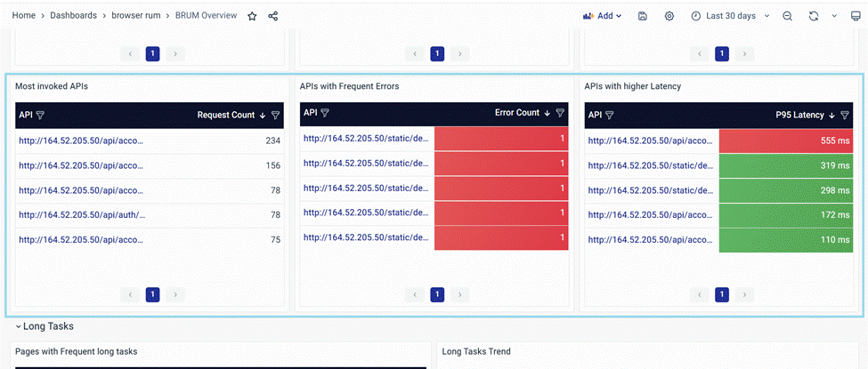The image size is (868, 369).
Task: Star the BRUM Overview dashboard
Action: pyautogui.click(x=252, y=16)
